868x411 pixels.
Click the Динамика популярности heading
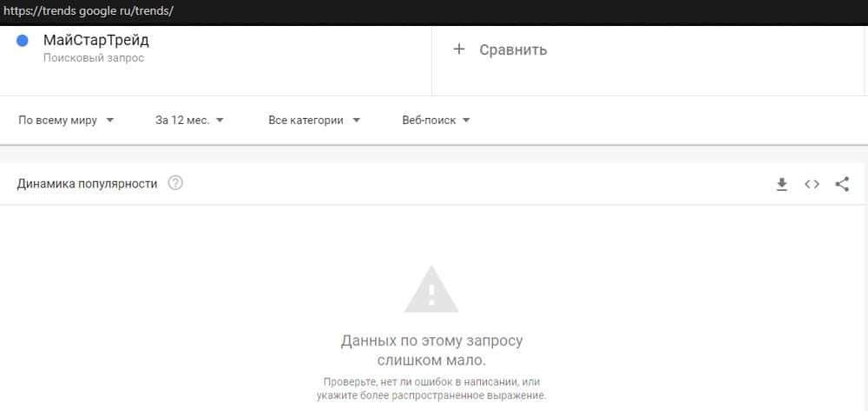click(x=87, y=184)
